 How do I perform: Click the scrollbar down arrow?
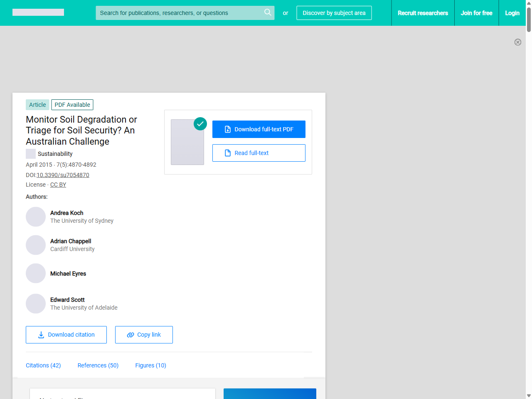529,396
